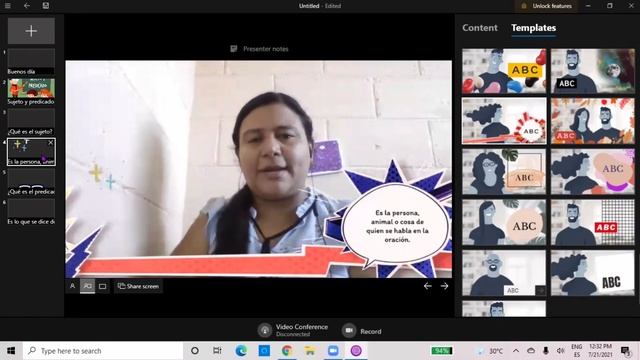Choose the pink blob ABC template
Image resolution: width=640 pixels, height=360 pixels.
[x=593, y=171]
